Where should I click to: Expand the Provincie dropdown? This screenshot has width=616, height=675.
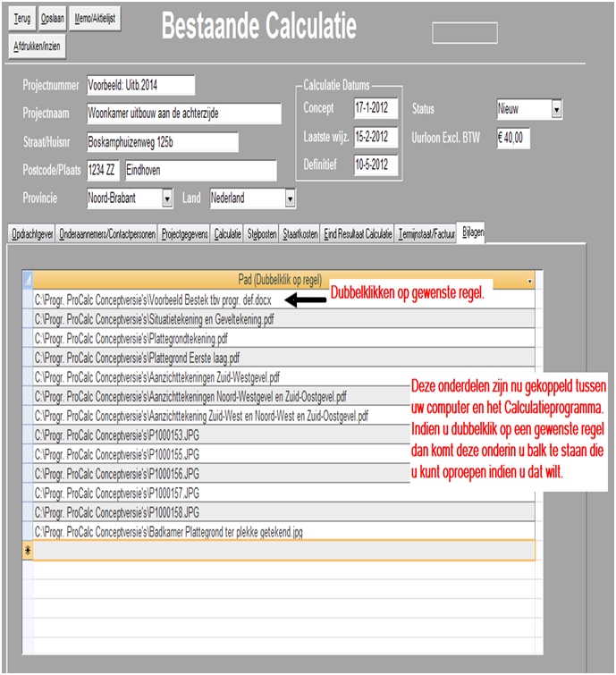pos(167,198)
